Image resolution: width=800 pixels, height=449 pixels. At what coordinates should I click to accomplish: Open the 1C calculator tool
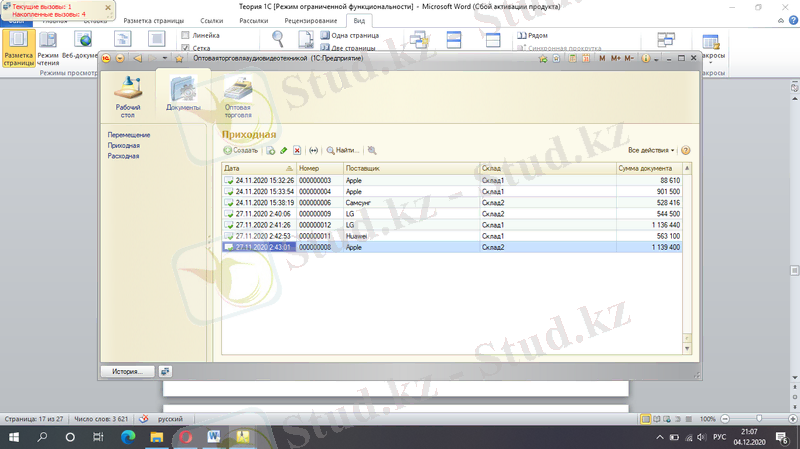point(572,59)
